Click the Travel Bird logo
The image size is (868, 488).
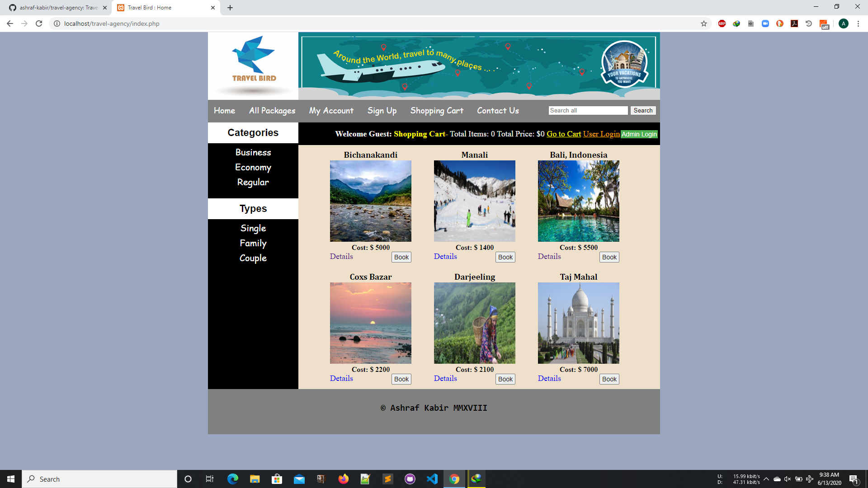(x=253, y=61)
